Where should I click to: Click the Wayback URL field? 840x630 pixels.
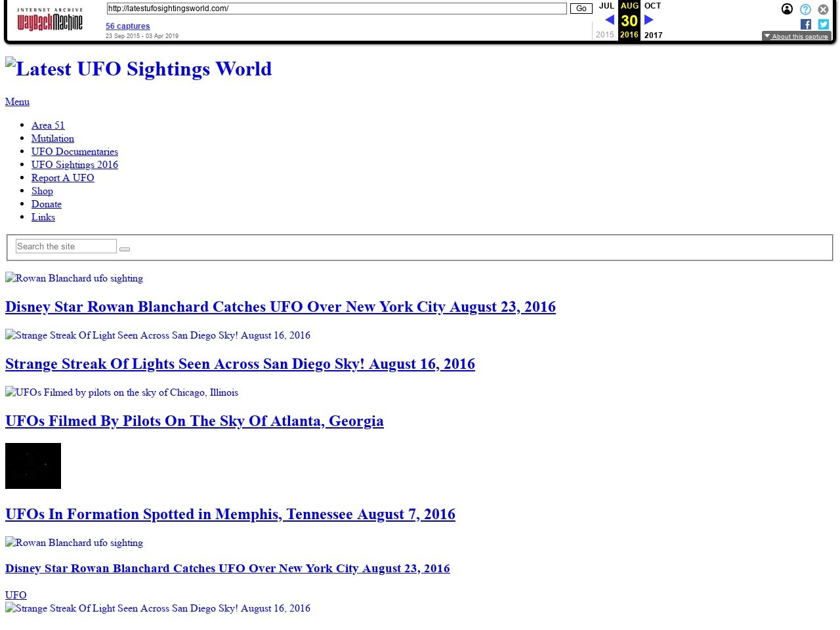[336, 9]
